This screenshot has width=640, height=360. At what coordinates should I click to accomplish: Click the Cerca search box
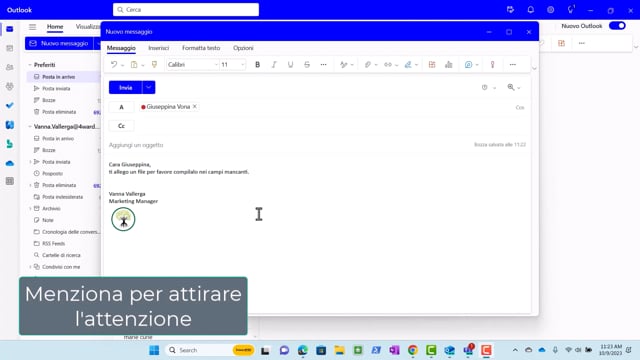(x=186, y=9)
